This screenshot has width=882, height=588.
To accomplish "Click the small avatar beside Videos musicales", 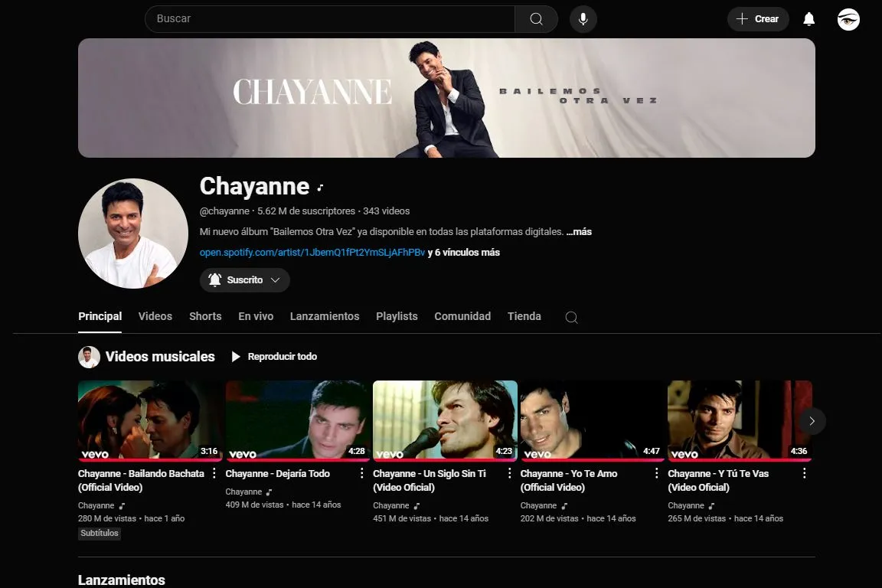I will tap(89, 357).
